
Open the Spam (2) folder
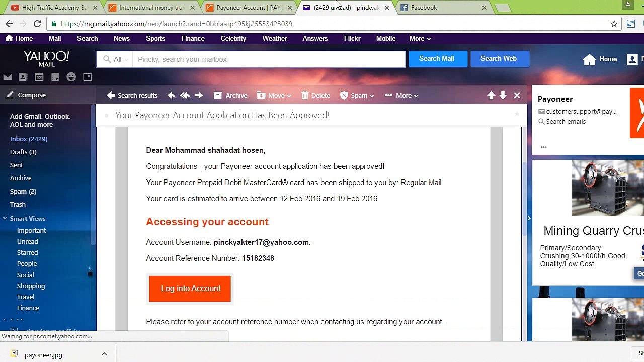(23, 191)
